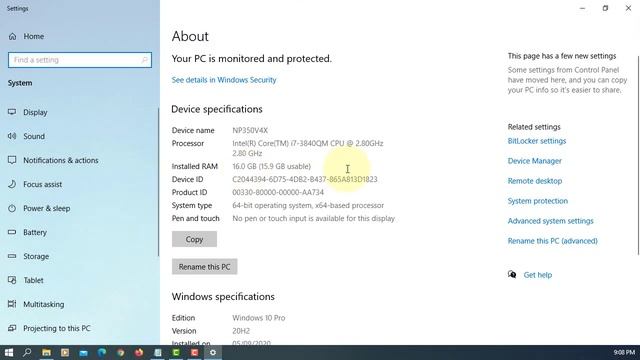The height and width of the screenshot is (360, 640).
Task: Open File Explorer from the taskbar
Action: (46, 353)
